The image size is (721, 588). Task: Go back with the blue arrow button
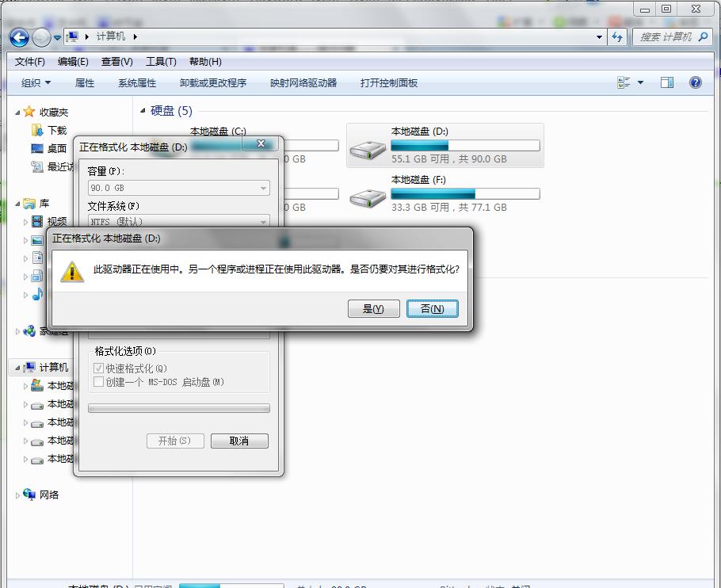tap(19, 38)
